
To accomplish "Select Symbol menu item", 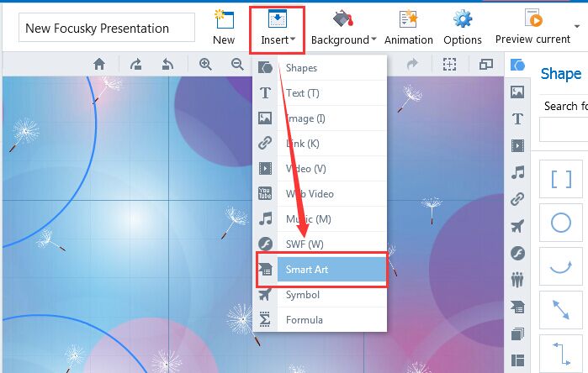I will [x=320, y=295].
